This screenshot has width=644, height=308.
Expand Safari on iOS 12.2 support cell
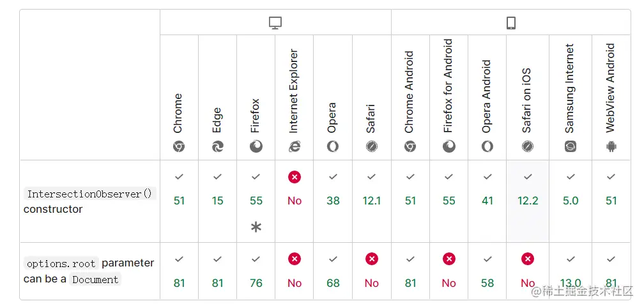pos(528,200)
